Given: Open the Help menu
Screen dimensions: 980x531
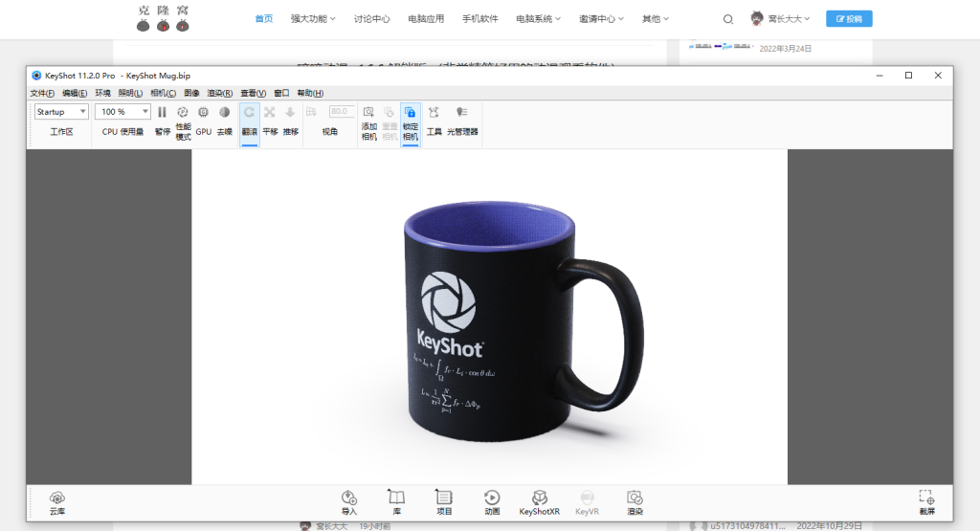Looking at the screenshot, I should [x=310, y=93].
